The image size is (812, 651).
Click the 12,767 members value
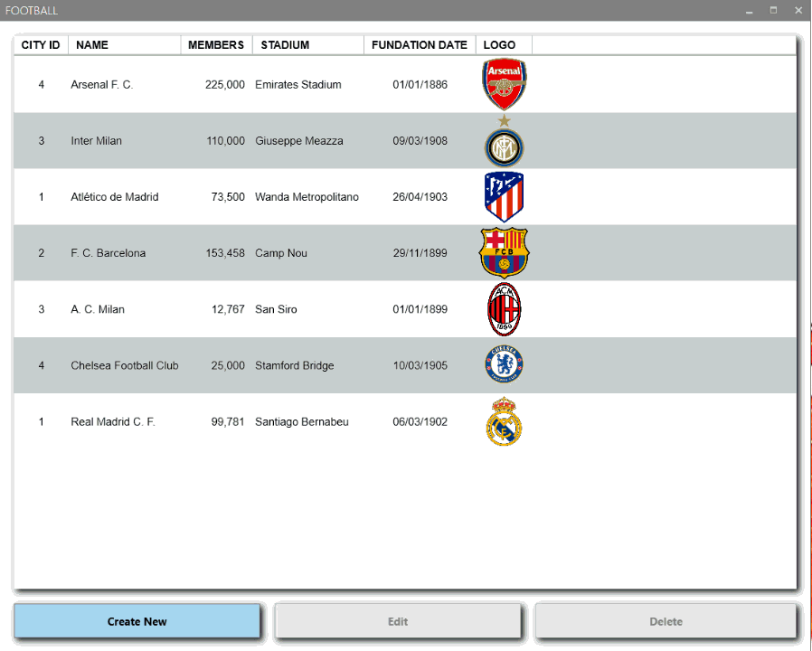click(228, 309)
